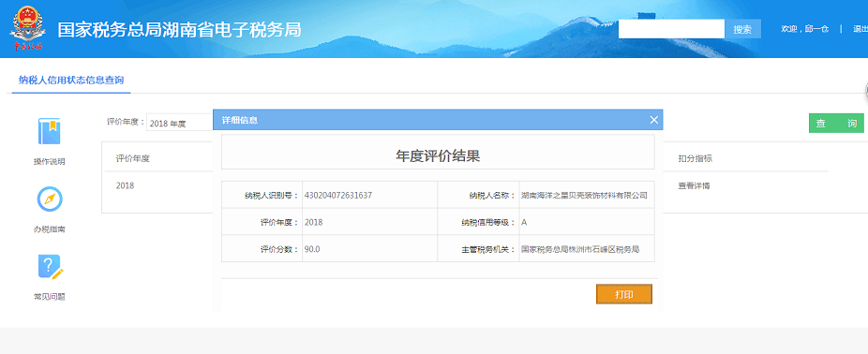Open the 查看详情 link in the 2018 row
868x354 pixels.
tap(694, 185)
